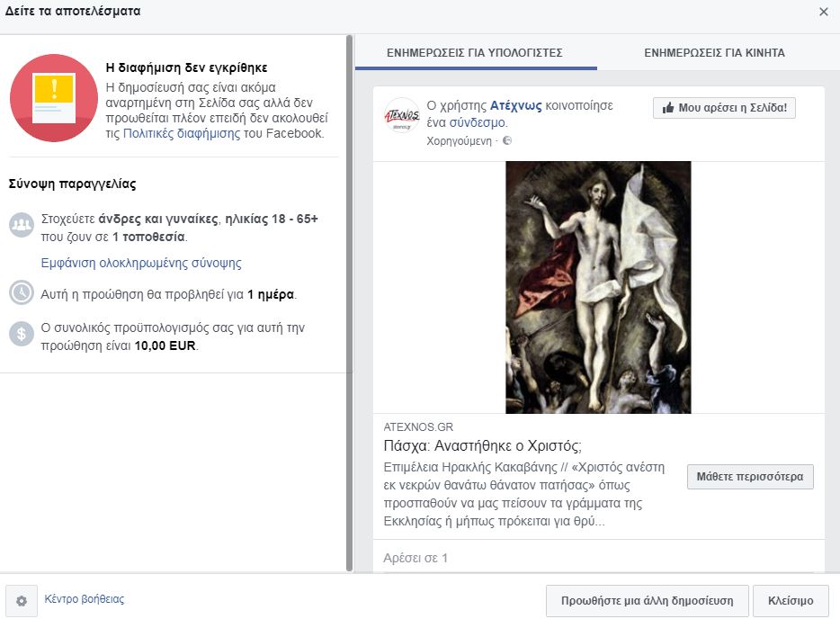Screen dimensions: 840x619
Task: Click the red ad-not-approved warning icon
Action: point(53,97)
